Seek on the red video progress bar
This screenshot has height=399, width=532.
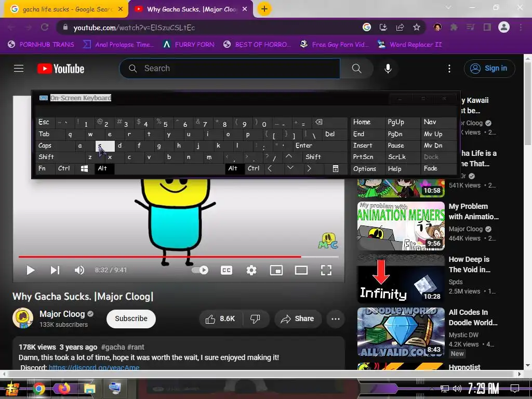pos(179,257)
